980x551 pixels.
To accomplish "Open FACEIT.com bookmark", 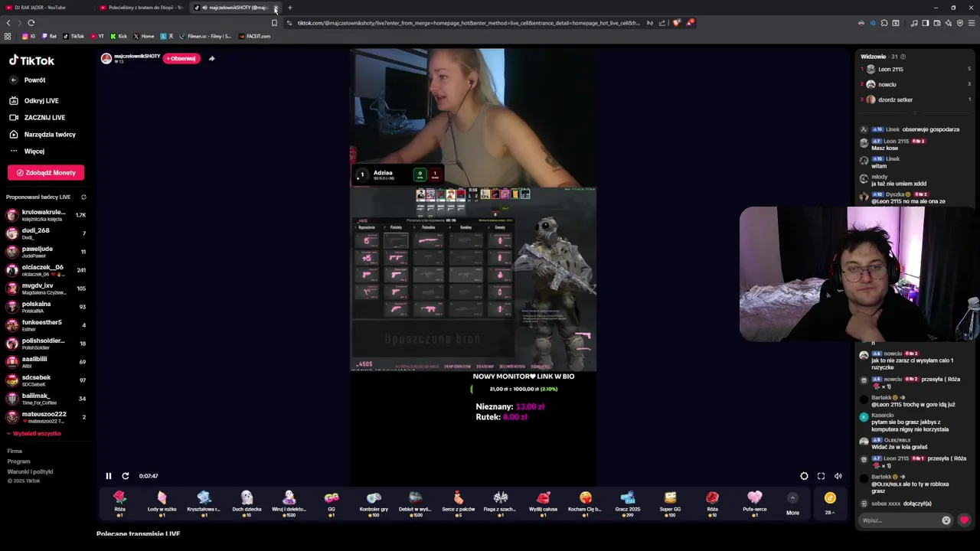I will [254, 36].
